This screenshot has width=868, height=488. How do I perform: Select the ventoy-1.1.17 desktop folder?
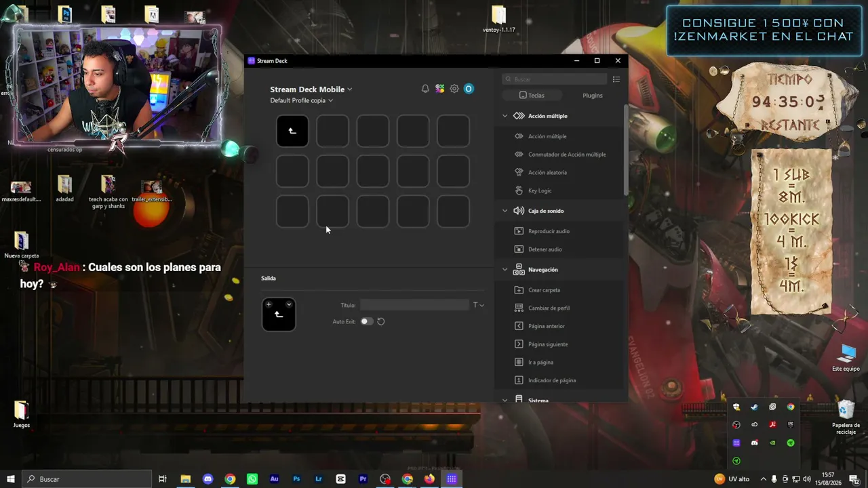pos(499,20)
